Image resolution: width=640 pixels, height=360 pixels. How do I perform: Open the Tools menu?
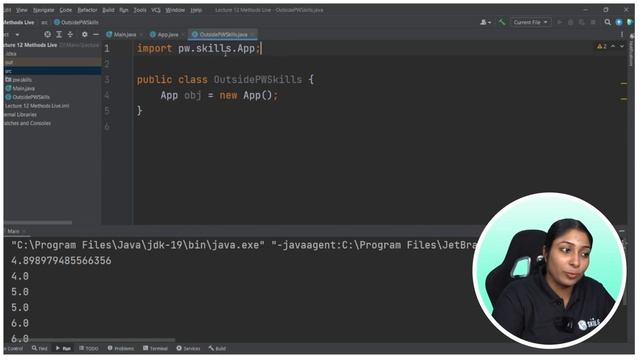click(140, 10)
